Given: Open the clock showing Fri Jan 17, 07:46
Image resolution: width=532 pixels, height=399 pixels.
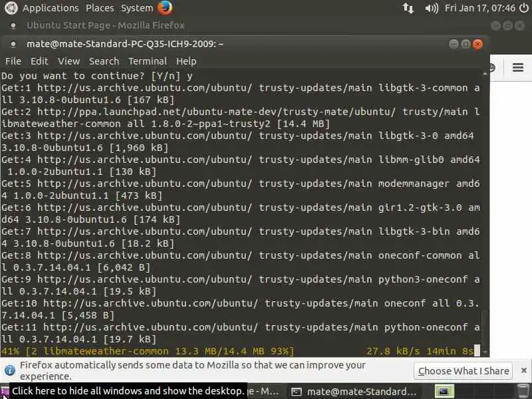Looking at the screenshot, I should pos(480,8).
